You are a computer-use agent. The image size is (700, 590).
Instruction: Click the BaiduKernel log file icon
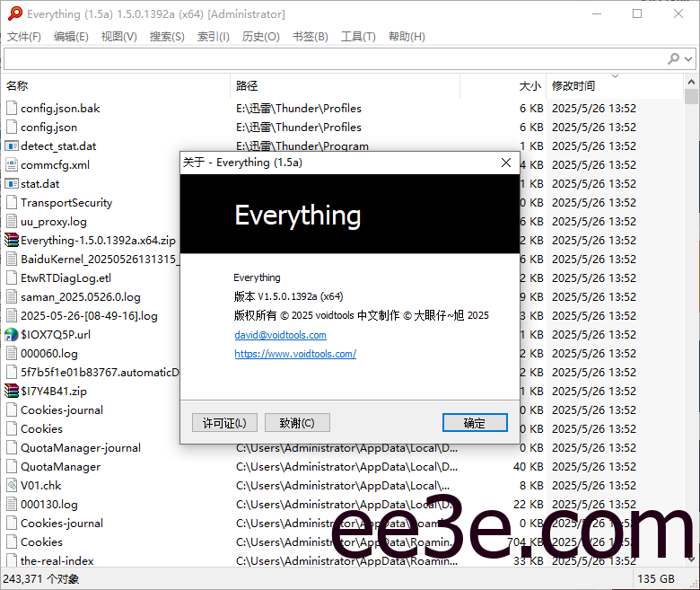pos(12,259)
